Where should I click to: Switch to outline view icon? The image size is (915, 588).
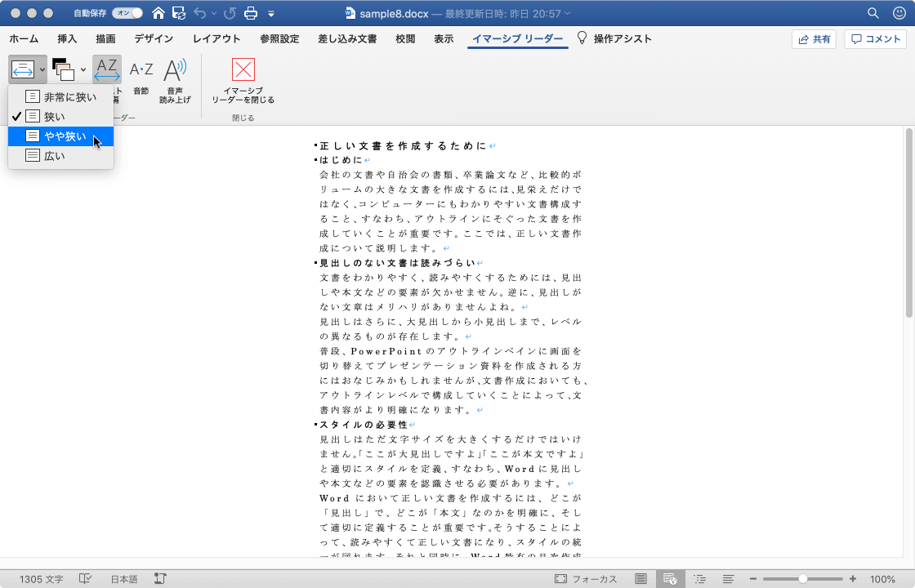click(699, 579)
